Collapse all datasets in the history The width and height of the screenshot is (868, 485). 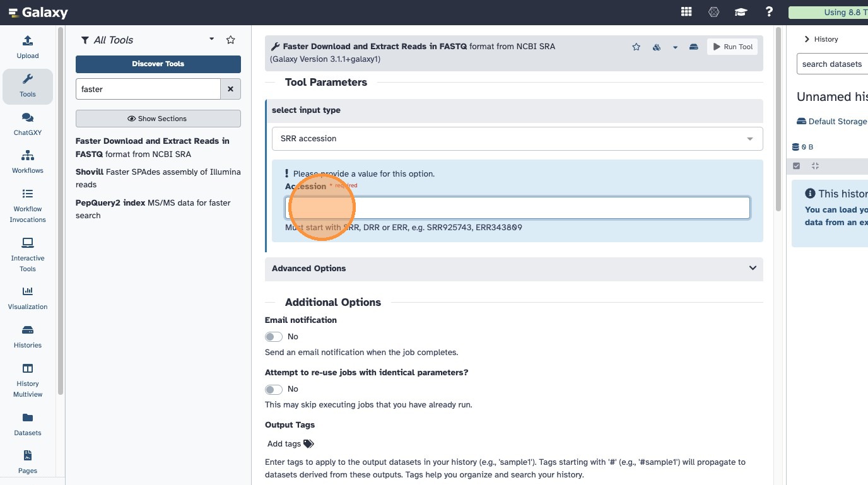click(x=815, y=166)
